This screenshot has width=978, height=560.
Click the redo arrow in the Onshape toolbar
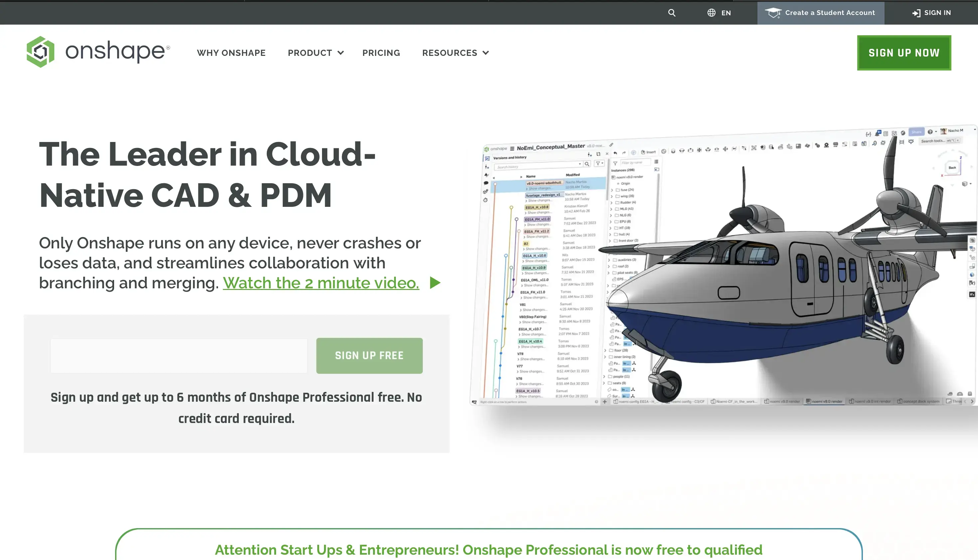coord(624,153)
